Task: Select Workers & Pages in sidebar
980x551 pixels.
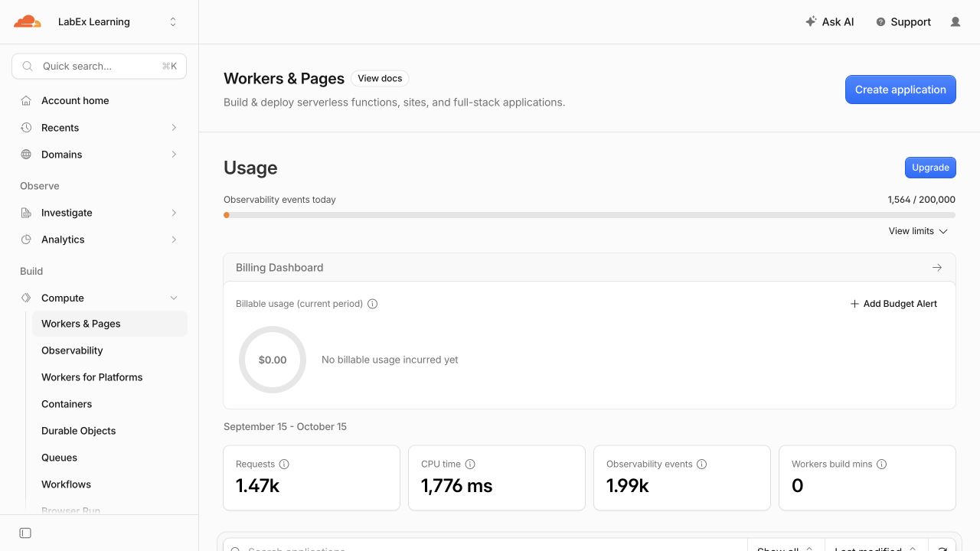Action: click(x=109, y=324)
